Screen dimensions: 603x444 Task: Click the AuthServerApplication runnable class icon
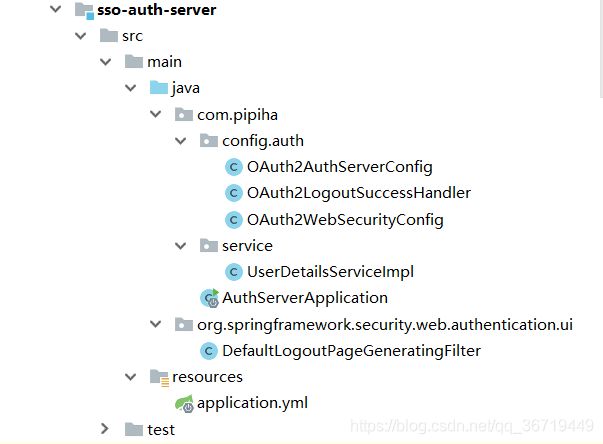point(210,298)
